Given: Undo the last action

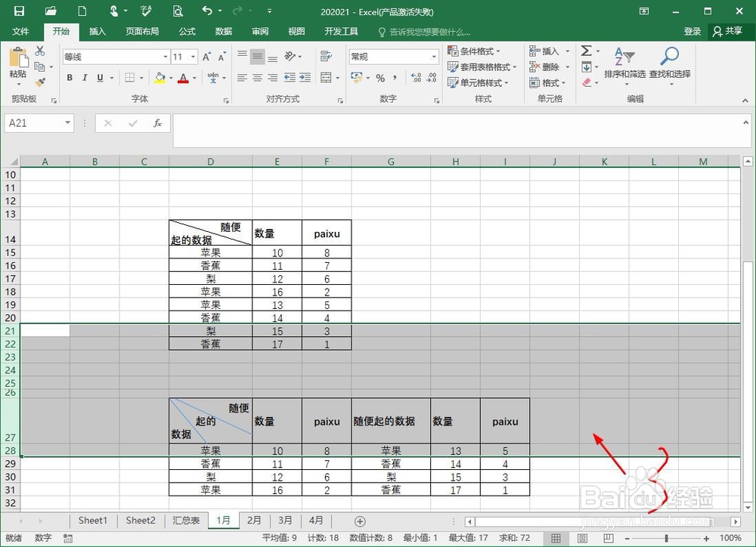Looking at the screenshot, I should tap(207, 11).
